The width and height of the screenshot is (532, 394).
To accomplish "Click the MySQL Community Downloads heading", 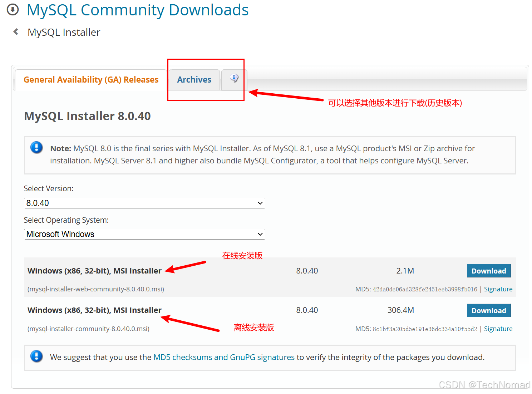I will click(138, 10).
